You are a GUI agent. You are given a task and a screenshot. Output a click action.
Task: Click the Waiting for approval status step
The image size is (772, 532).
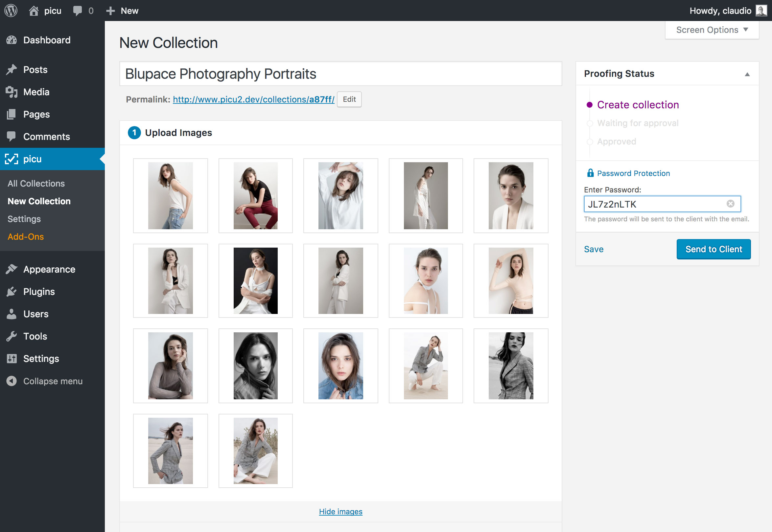coord(638,123)
